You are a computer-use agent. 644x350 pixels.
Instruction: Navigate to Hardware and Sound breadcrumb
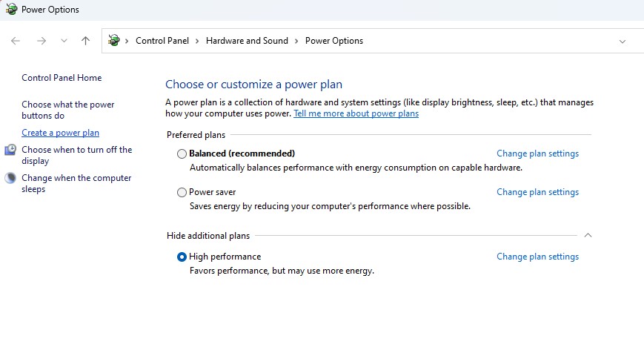[247, 41]
